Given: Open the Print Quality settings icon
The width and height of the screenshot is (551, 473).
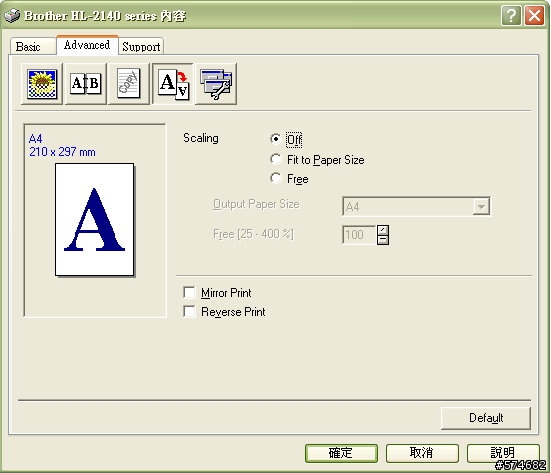Looking at the screenshot, I should click(x=42, y=84).
